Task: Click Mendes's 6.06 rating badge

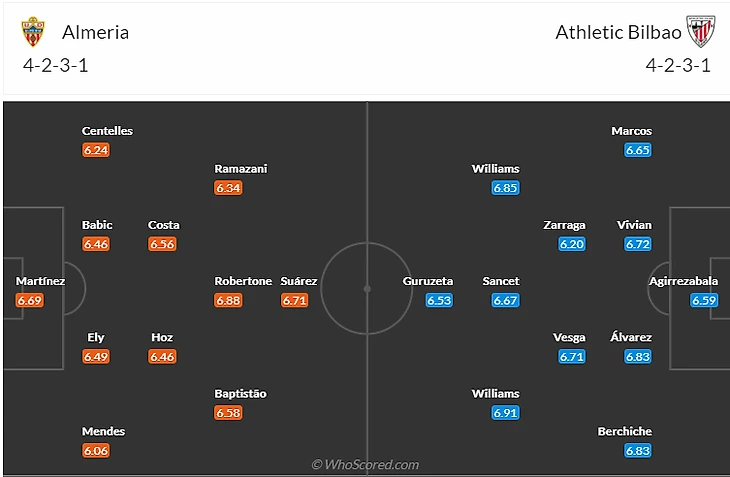Action: [96, 450]
